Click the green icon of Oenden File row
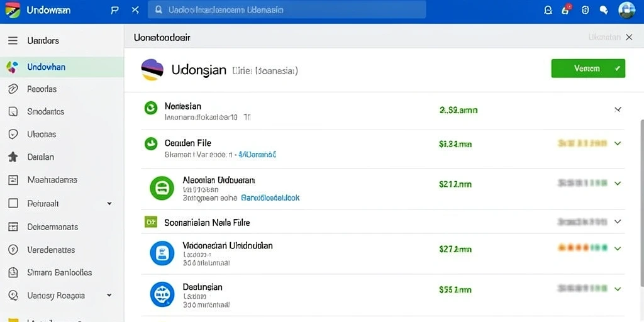This screenshot has height=322, width=644. point(151,143)
